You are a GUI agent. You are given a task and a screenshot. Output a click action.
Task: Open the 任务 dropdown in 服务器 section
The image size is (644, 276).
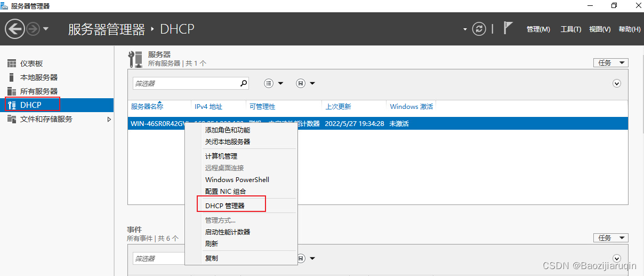(611, 62)
